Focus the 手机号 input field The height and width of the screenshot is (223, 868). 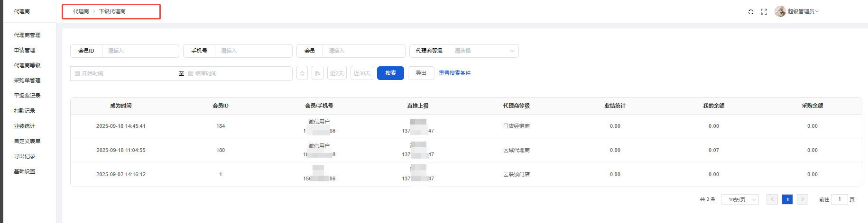tap(253, 51)
